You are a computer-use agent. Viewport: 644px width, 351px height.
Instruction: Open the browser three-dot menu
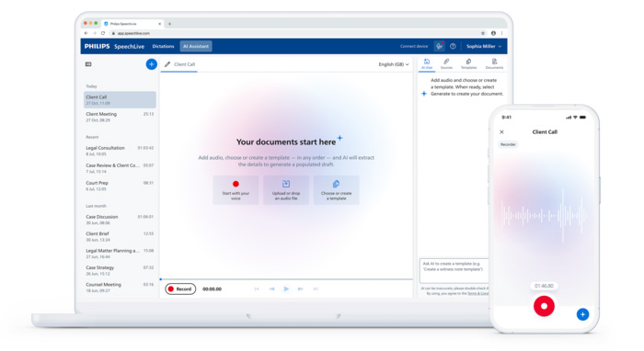pos(502,33)
